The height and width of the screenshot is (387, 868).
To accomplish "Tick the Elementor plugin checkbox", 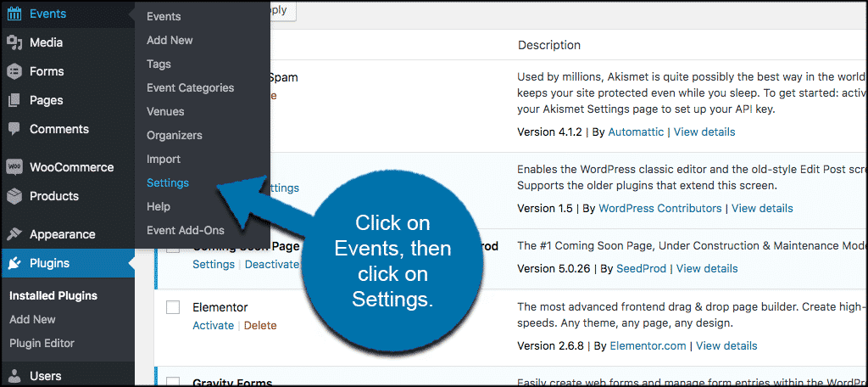I will click(x=173, y=307).
